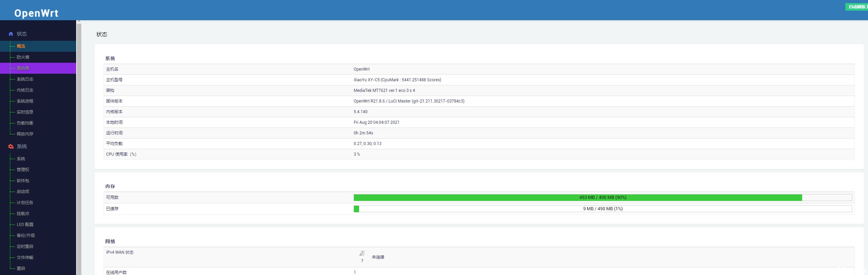Screen dimensions: 868x275
Task: Go to 负载均衡 load balancing status
Action: pyautogui.click(x=25, y=123)
